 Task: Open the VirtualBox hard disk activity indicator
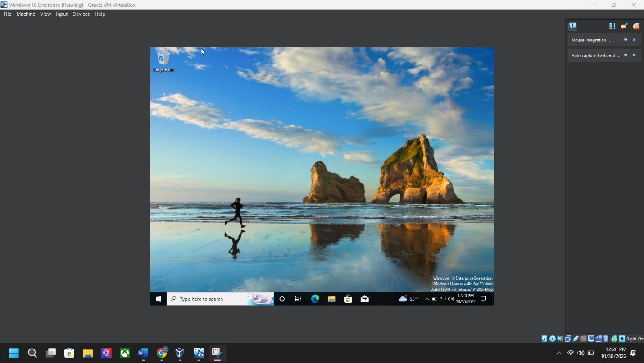coord(544,339)
